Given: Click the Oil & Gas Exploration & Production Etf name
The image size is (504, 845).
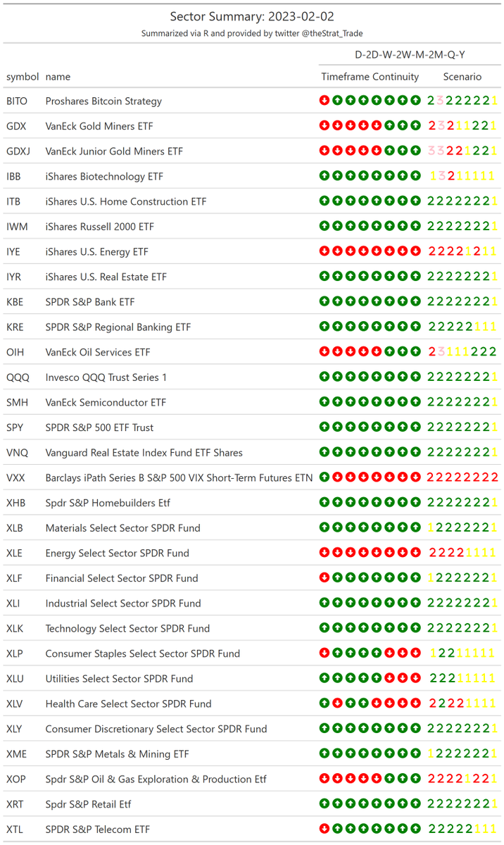Looking at the screenshot, I should [x=156, y=779].
